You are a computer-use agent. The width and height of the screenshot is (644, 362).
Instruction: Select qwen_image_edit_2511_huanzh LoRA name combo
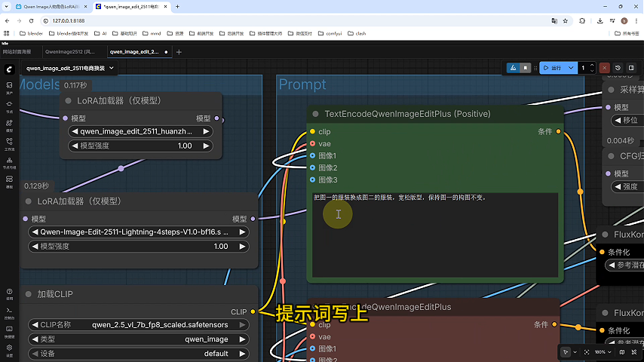click(x=140, y=131)
